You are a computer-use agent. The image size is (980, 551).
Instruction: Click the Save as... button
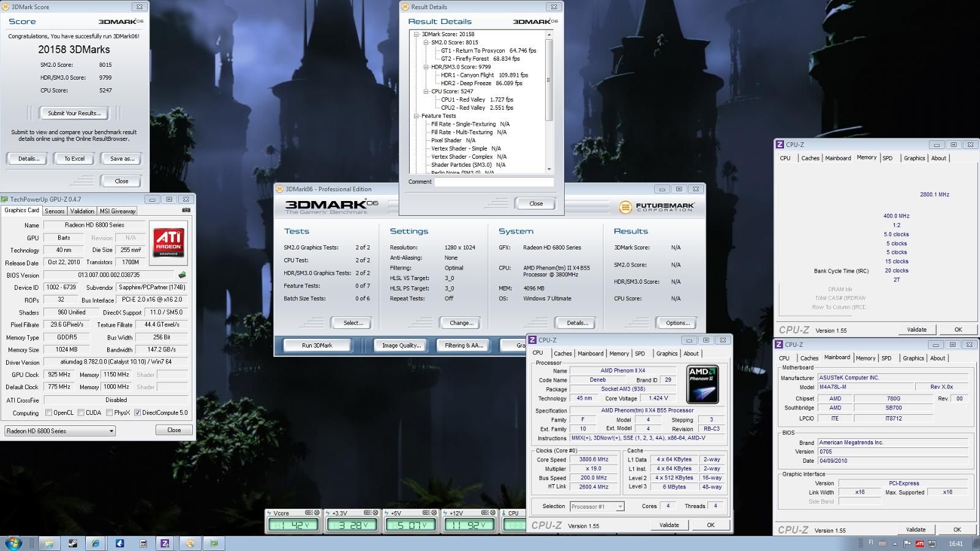click(x=122, y=159)
